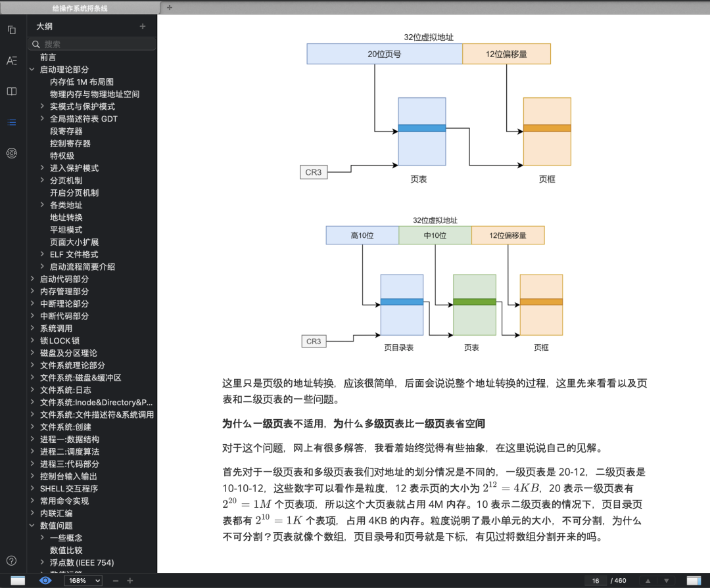
Task: Click the page number input showing 16
Action: [x=595, y=581]
